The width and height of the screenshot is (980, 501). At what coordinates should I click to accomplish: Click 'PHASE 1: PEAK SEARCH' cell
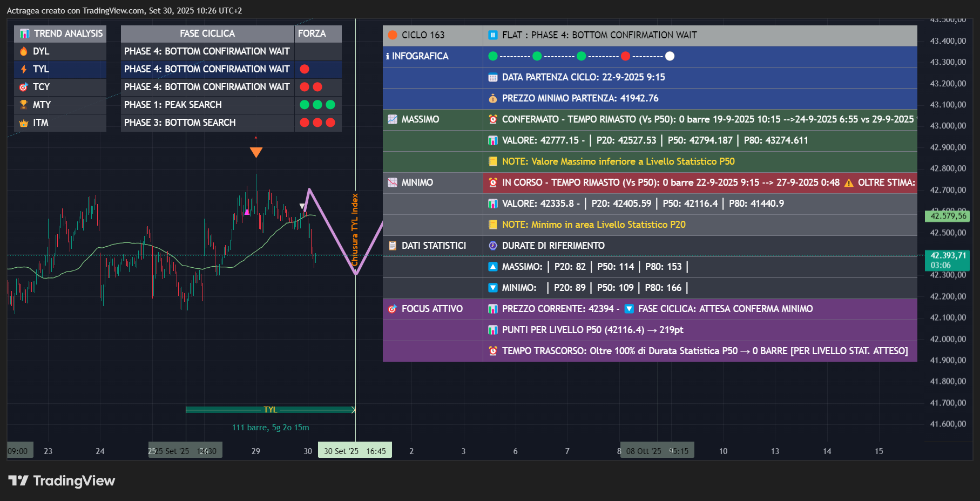pos(207,105)
